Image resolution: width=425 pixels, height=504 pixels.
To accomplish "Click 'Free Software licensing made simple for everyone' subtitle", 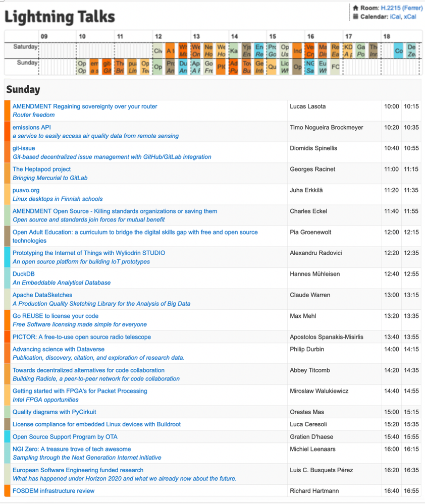I will pyautogui.click(x=80, y=324).
